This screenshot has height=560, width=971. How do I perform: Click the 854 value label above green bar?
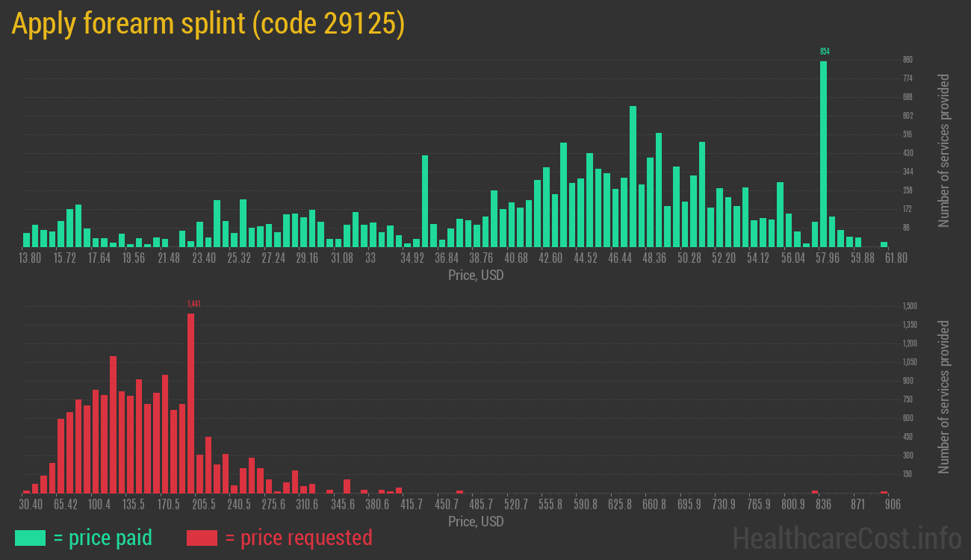pyautogui.click(x=825, y=52)
